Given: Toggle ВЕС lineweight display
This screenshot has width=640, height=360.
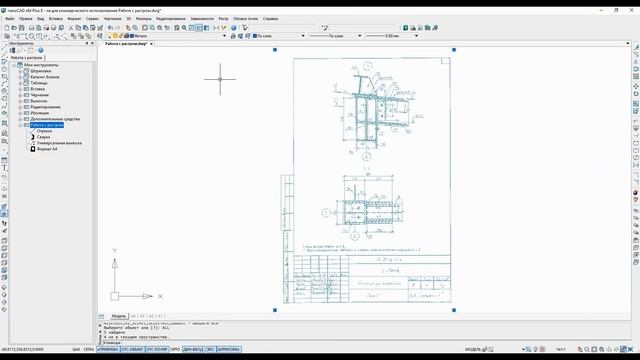Looking at the screenshot, I should click(211, 349).
